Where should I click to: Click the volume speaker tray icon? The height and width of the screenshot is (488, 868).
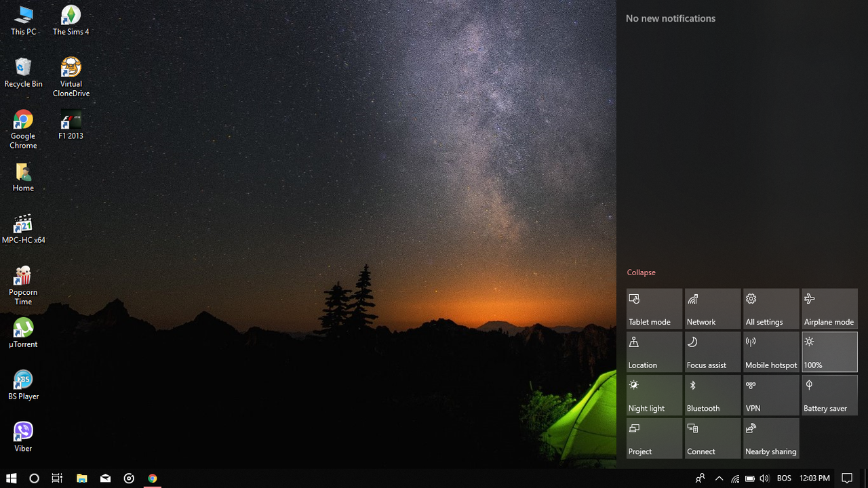click(765, 479)
